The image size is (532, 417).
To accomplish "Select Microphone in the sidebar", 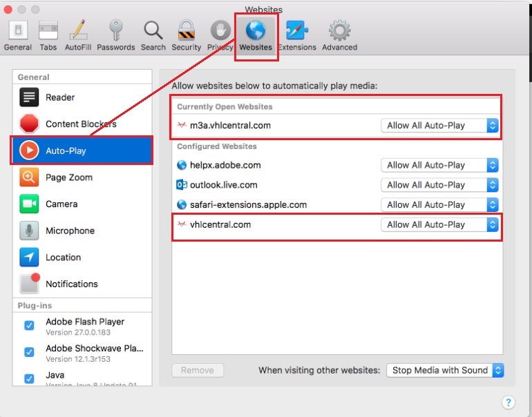I will [82, 231].
